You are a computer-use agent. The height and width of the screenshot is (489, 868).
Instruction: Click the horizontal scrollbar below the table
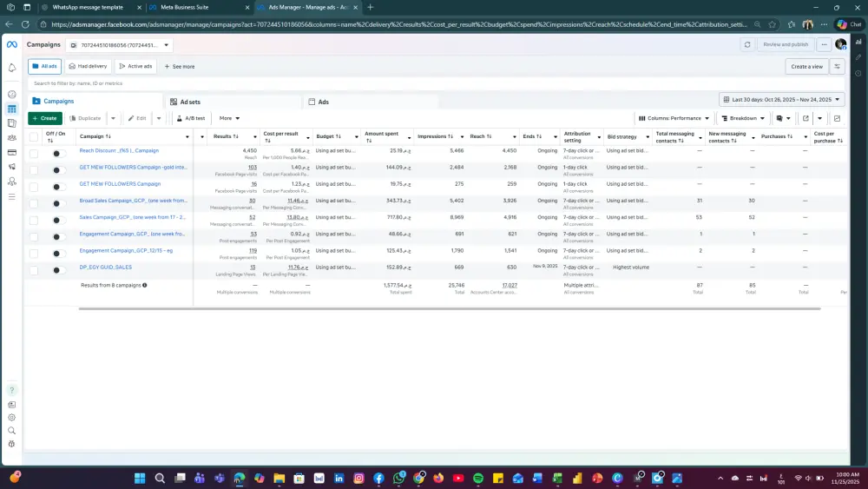(449, 308)
